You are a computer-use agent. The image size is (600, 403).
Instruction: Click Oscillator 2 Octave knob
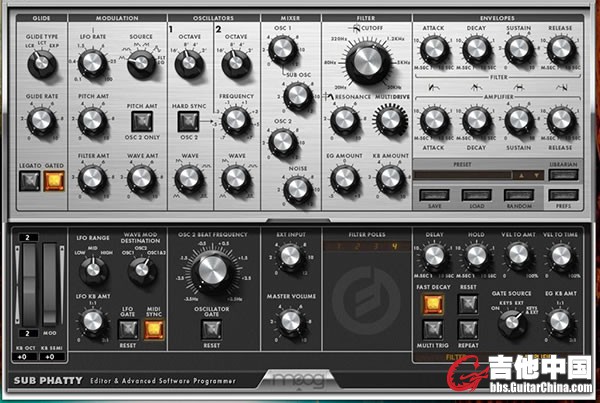[236, 63]
